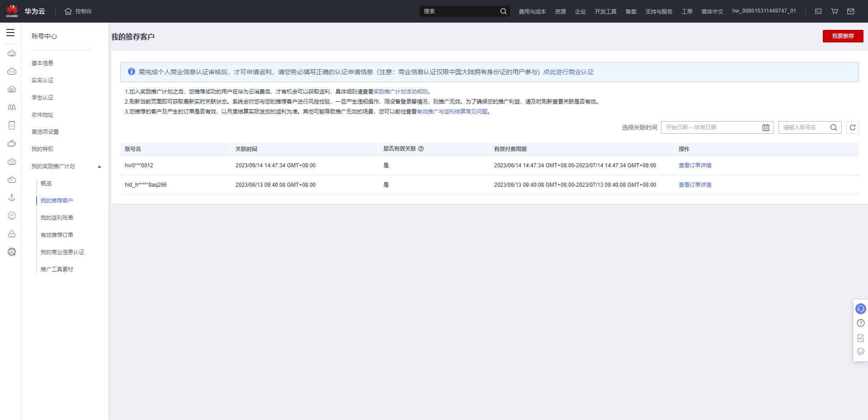Screen dimensions: 868x420
Task: Open the feedback note icon
Action: click(x=861, y=338)
